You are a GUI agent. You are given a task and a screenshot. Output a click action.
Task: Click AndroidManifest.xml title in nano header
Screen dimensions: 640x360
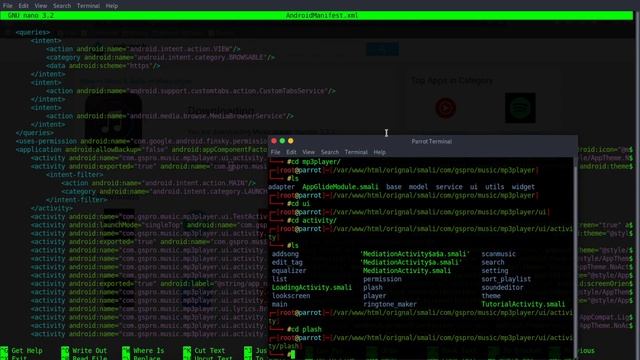pos(322,16)
